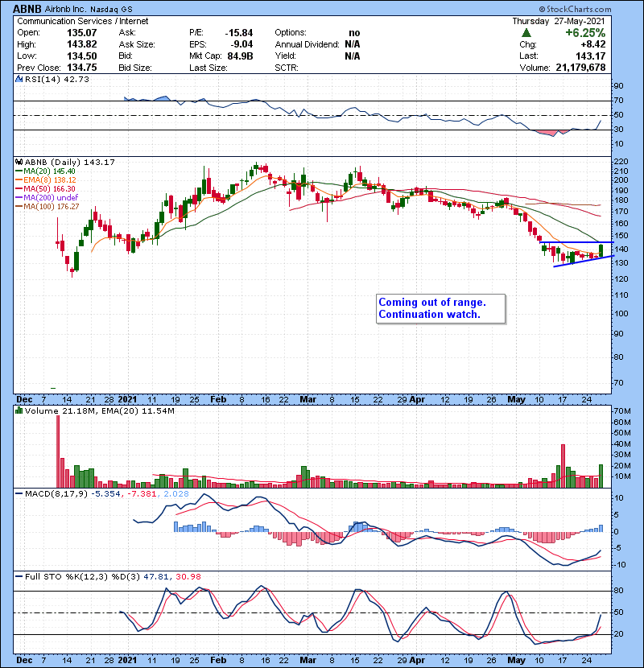The height and width of the screenshot is (668, 644).
Task: Click the candlestick icon beside ABNB (Daily)
Action: (x=19, y=162)
